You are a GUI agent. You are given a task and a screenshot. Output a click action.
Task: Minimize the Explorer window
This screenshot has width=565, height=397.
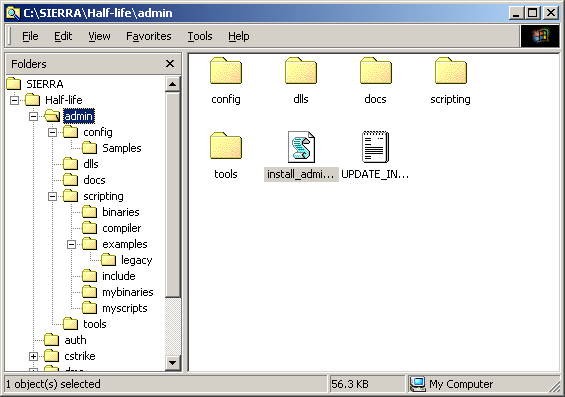tap(516, 13)
